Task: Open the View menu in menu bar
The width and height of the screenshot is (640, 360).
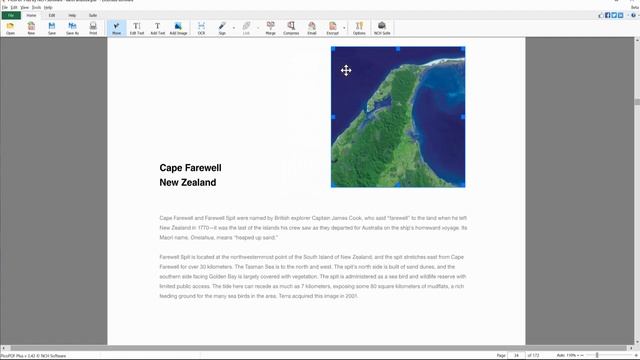Action: click(24, 7)
